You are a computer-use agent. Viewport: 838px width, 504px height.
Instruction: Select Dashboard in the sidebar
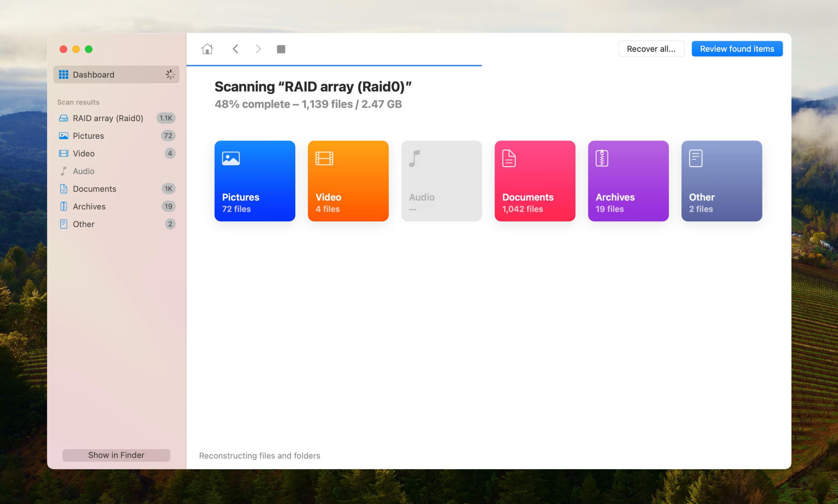tap(116, 74)
